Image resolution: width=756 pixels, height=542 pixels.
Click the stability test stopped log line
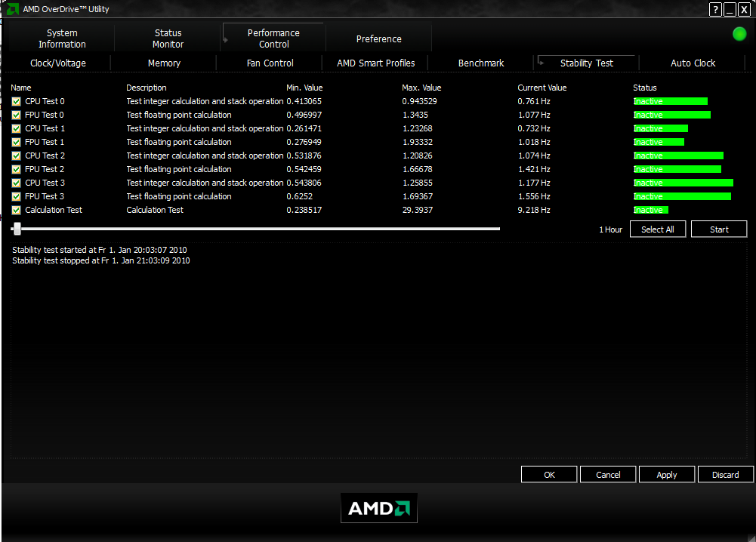[100, 260]
